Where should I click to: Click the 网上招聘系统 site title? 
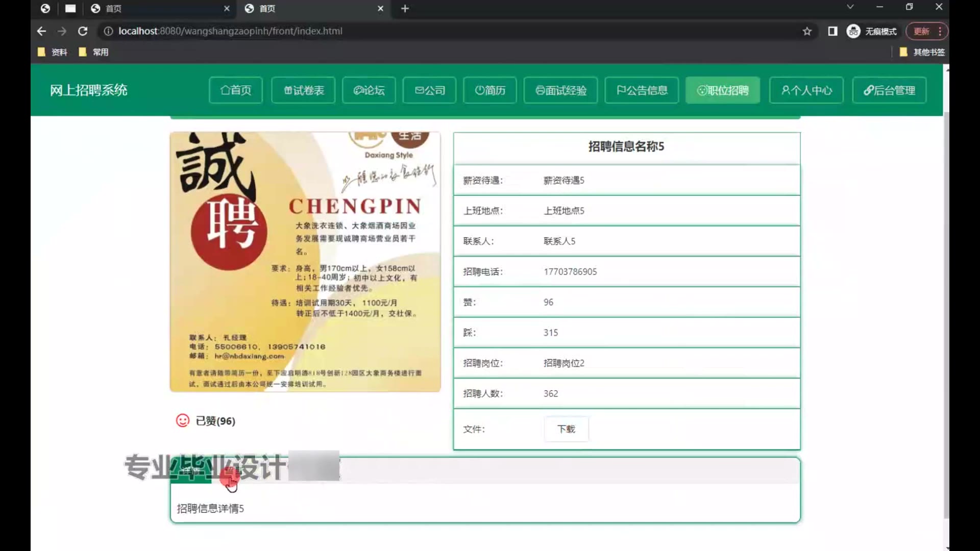(x=88, y=90)
